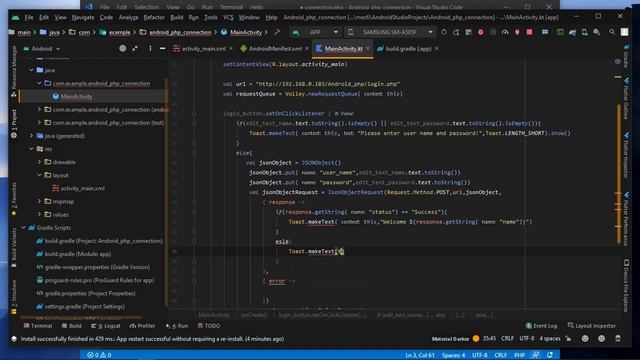
Task: Click the Search Everywhere magnifier icon
Action: pos(612,32)
